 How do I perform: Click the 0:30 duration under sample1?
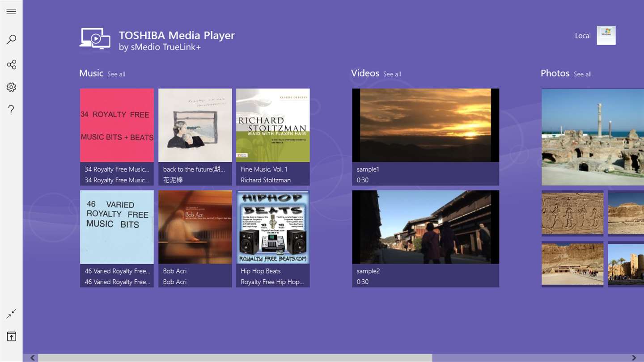363,180
